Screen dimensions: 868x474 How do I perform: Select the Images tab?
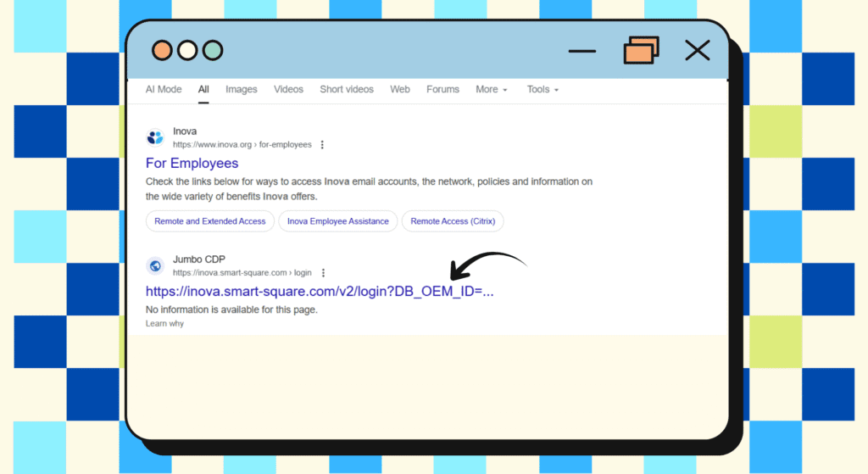[x=241, y=89]
